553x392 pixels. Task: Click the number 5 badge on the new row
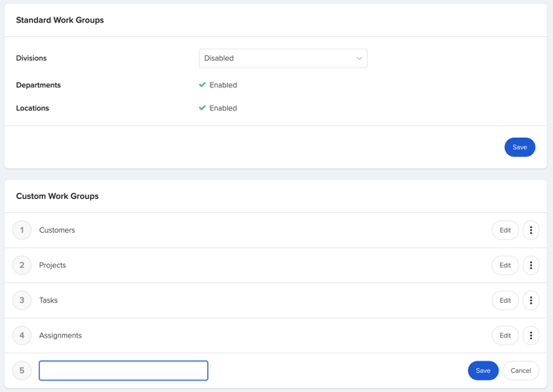22,371
